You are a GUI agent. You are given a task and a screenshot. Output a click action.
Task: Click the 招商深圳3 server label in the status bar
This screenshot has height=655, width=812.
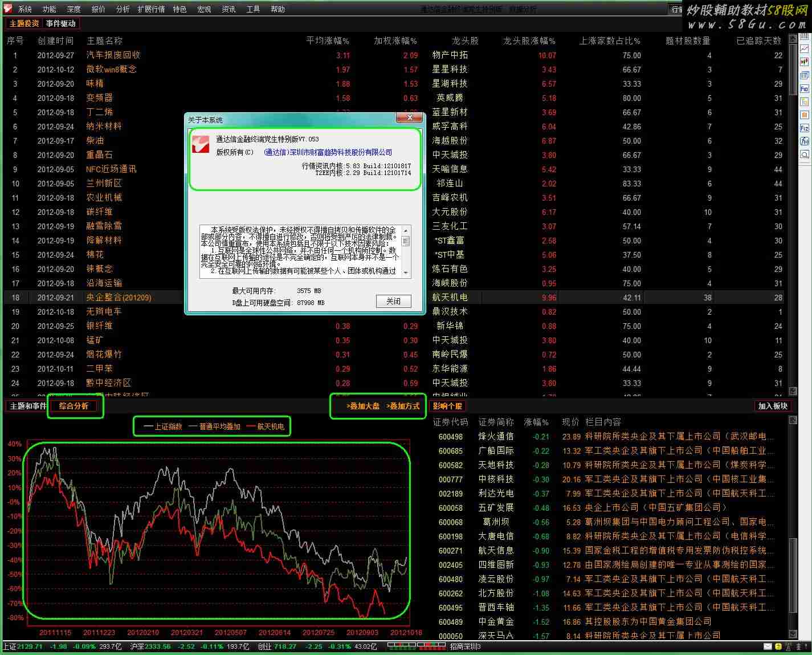[466, 646]
